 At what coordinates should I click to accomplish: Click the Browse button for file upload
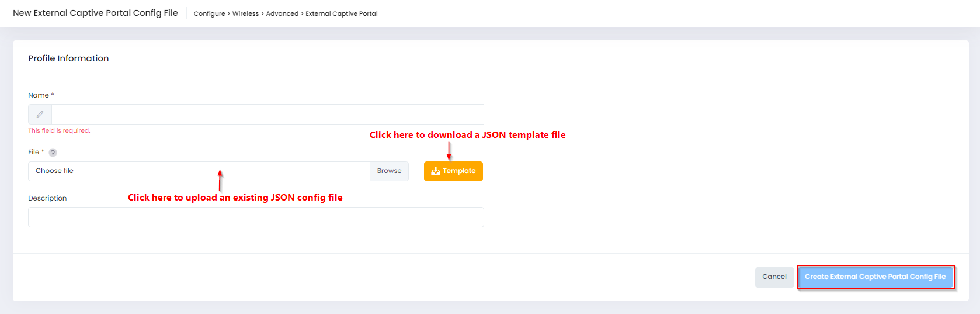[389, 171]
